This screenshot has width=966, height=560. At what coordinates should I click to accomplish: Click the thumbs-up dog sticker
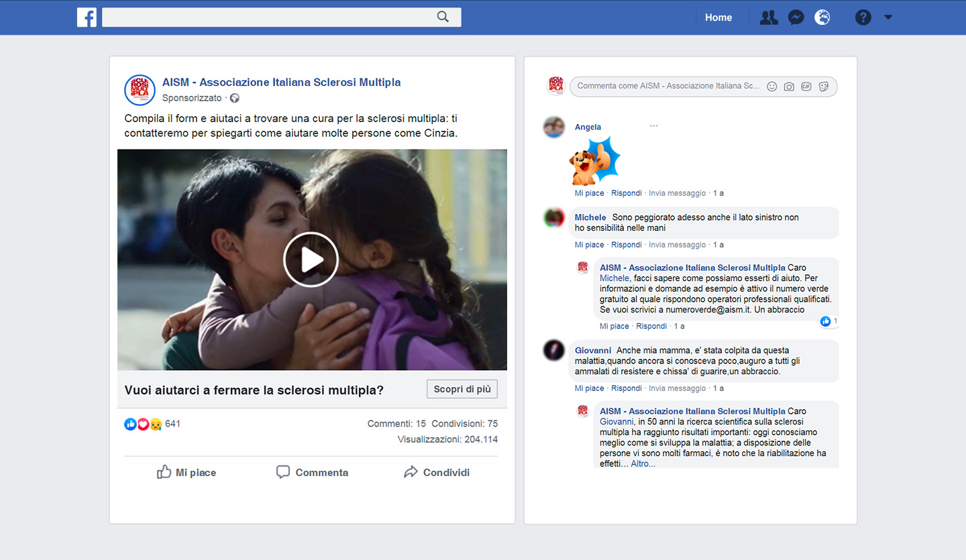pos(595,161)
